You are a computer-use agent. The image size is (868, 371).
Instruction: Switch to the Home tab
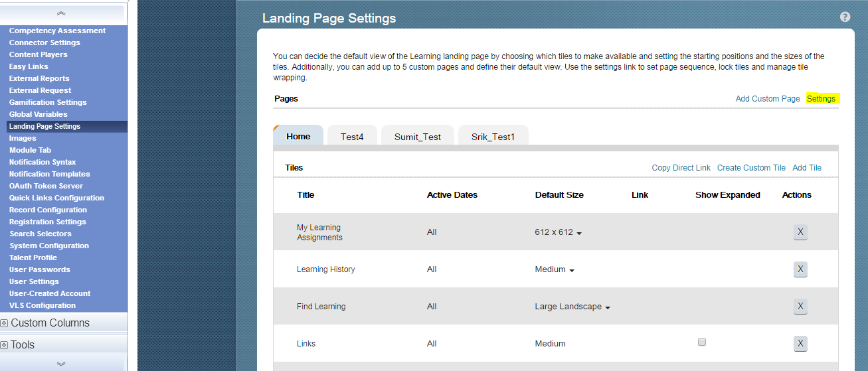(298, 136)
